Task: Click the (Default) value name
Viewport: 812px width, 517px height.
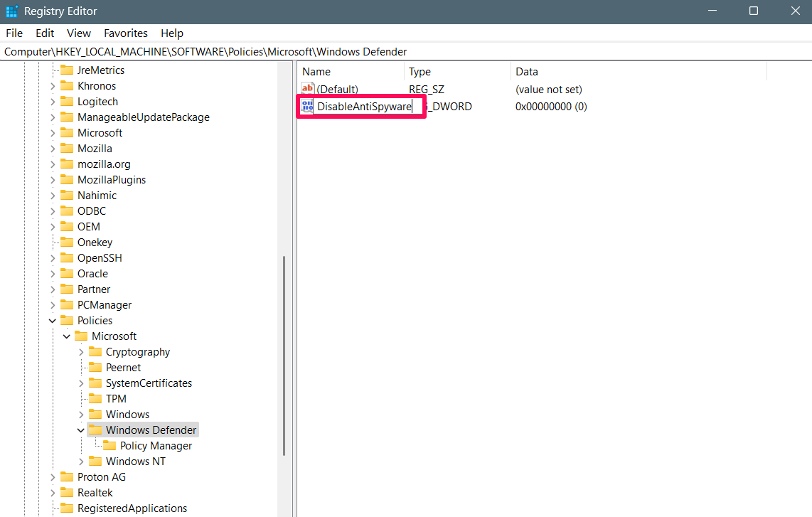Action: tap(337, 89)
